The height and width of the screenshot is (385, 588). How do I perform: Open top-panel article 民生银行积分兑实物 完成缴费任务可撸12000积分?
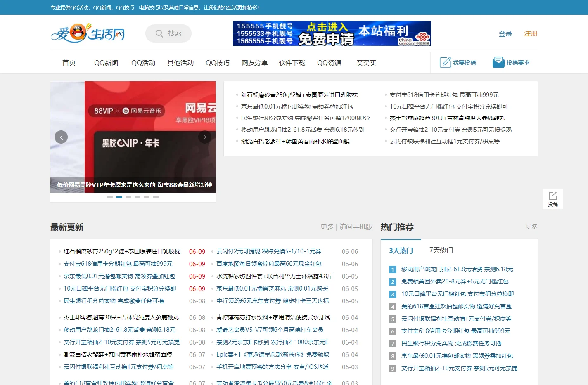click(305, 118)
